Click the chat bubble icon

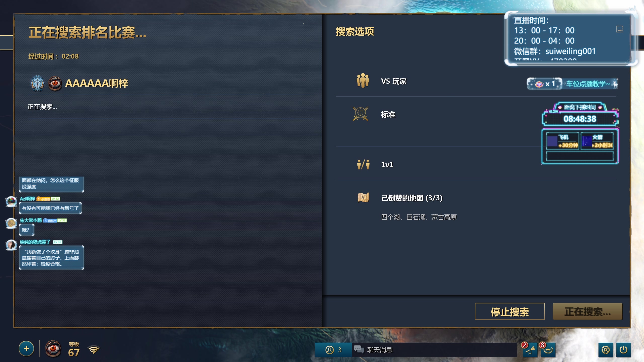pos(359,349)
